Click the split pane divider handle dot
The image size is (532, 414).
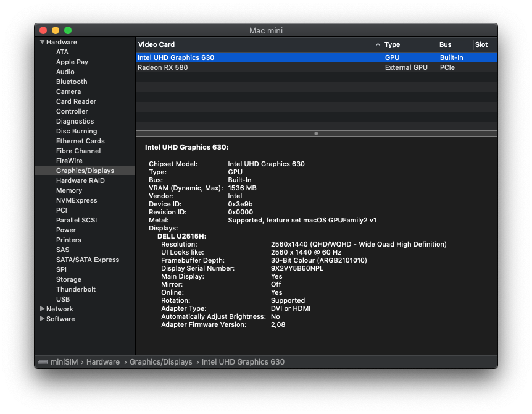point(316,133)
